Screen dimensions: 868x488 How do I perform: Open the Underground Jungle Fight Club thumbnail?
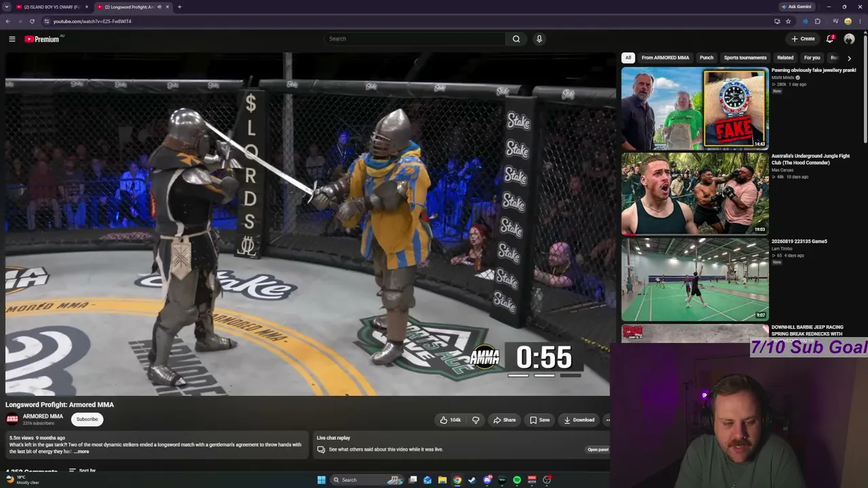click(695, 194)
